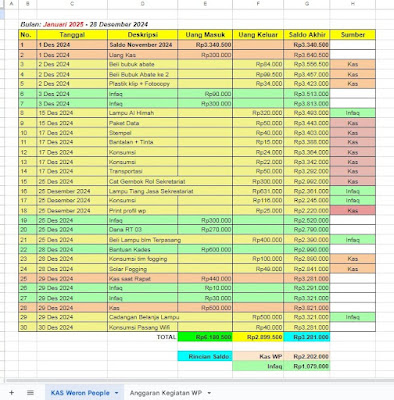Select the cyan Rp3.281.000 cell in TOTAL row
This screenshot has width=394, height=400.
coord(307,337)
